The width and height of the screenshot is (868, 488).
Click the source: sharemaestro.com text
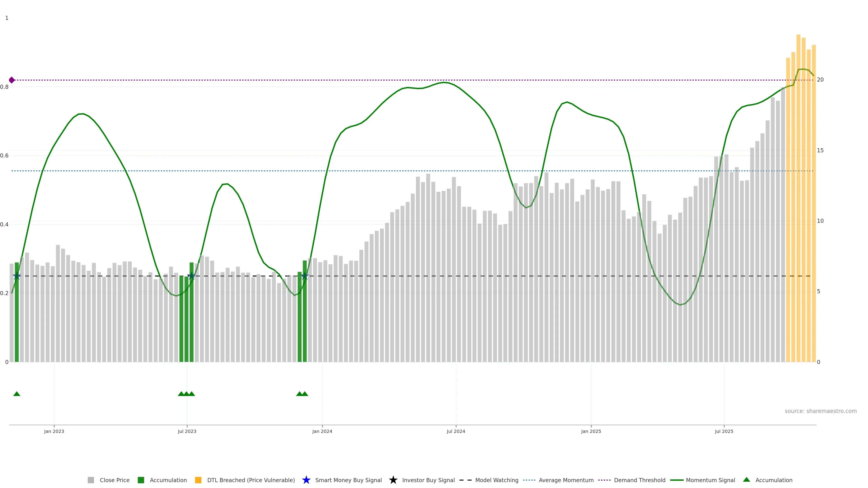click(x=821, y=411)
